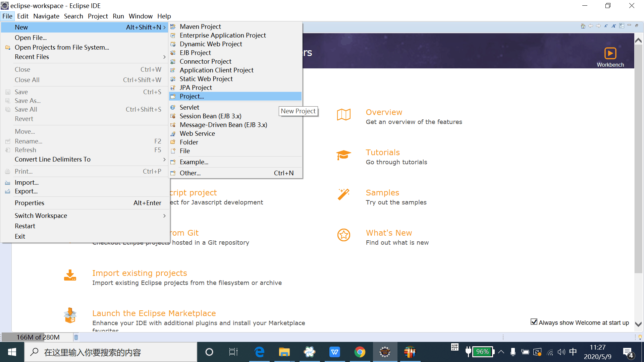Show hidden system tray icons

(501, 352)
